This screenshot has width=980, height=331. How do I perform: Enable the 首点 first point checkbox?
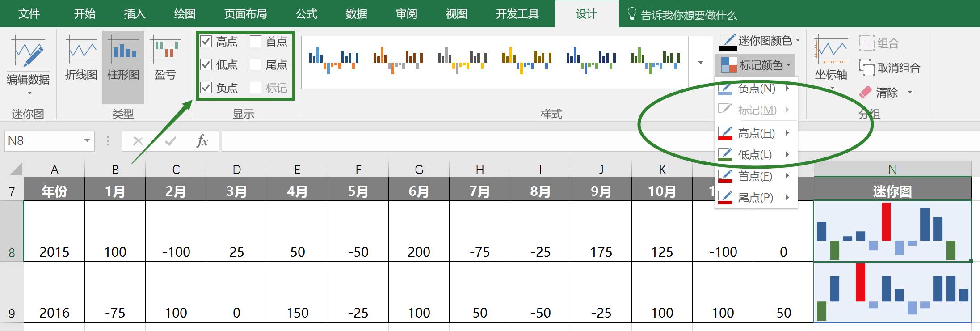pos(256,42)
